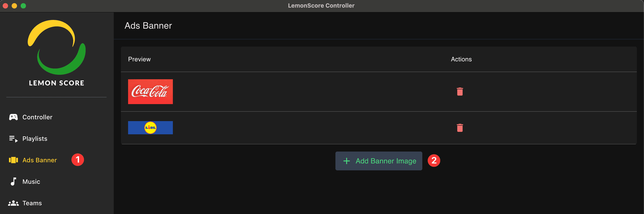Screen dimensions: 644x214
Task: Select the Music note icon
Action: pyautogui.click(x=13, y=182)
